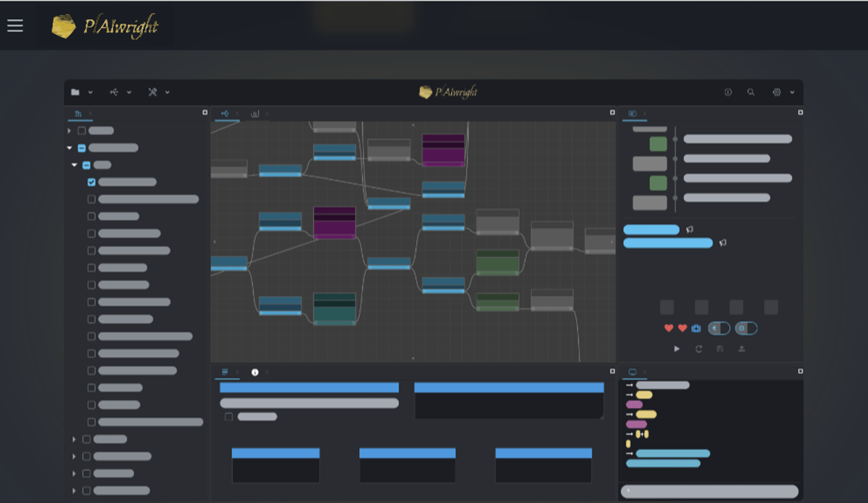Tick the checkbox in the bottom form panel

point(228,417)
